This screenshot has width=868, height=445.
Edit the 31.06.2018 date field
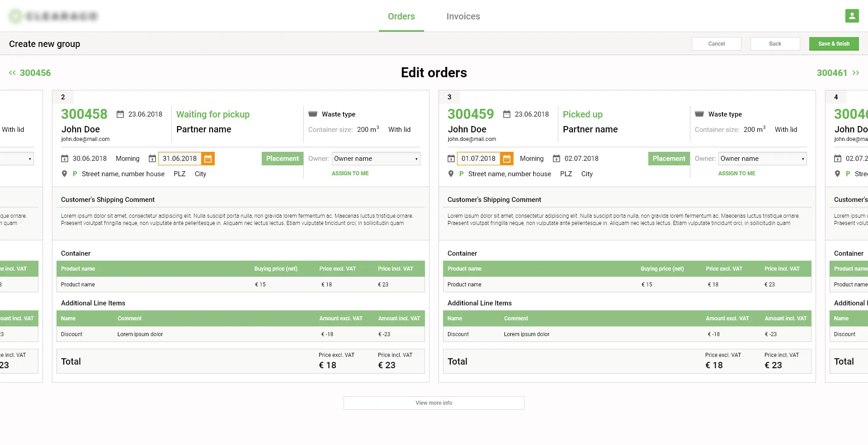pos(179,159)
